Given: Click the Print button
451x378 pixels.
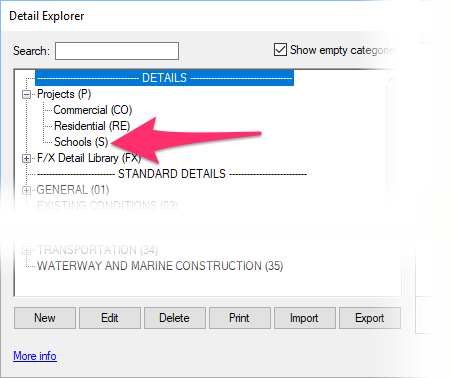Looking at the screenshot, I should point(240,318).
